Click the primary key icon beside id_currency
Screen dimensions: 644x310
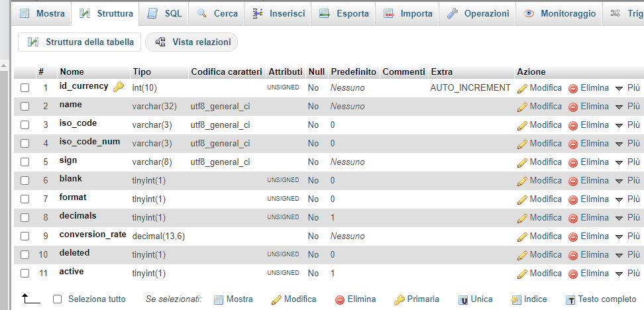click(119, 87)
